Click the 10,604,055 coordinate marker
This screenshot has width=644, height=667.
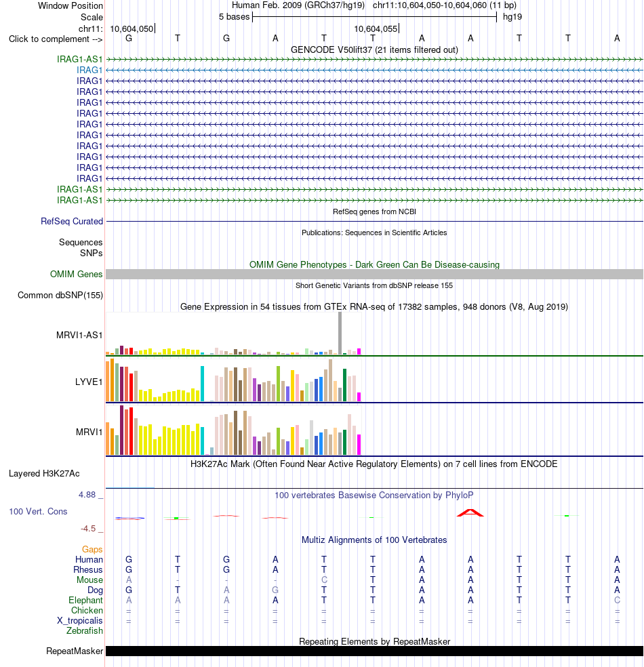(376, 28)
